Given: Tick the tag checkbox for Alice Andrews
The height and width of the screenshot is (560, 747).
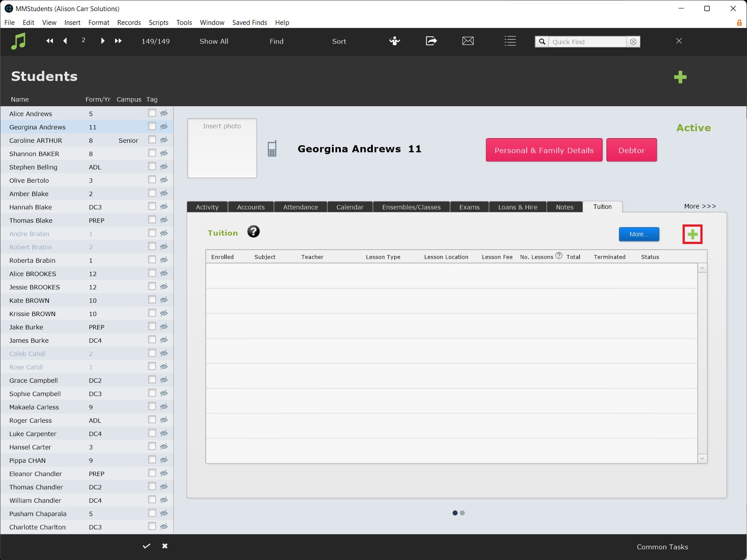Looking at the screenshot, I should pyautogui.click(x=152, y=113).
